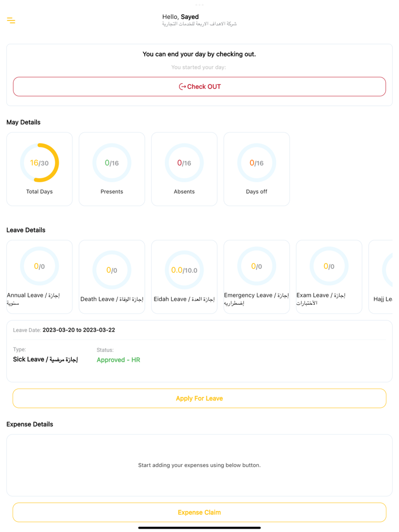Click 'You can end your day' message
The width and height of the screenshot is (399, 532).
point(199,54)
